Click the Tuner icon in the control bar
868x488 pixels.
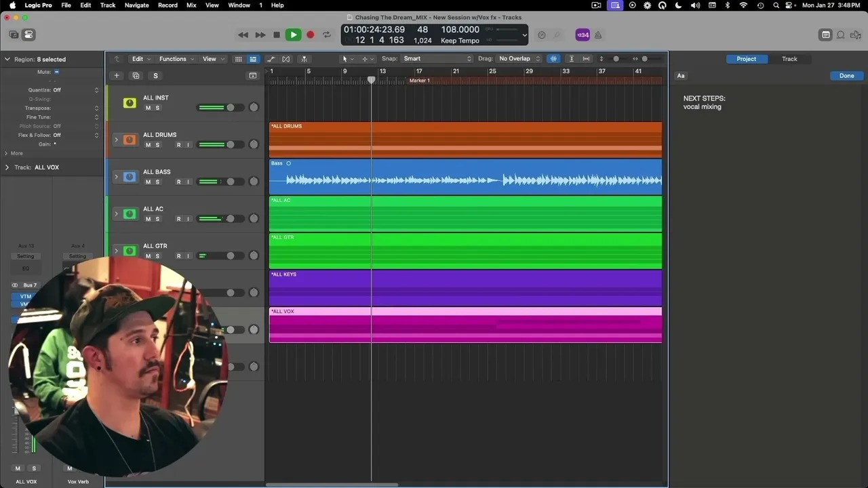coord(557,35)
